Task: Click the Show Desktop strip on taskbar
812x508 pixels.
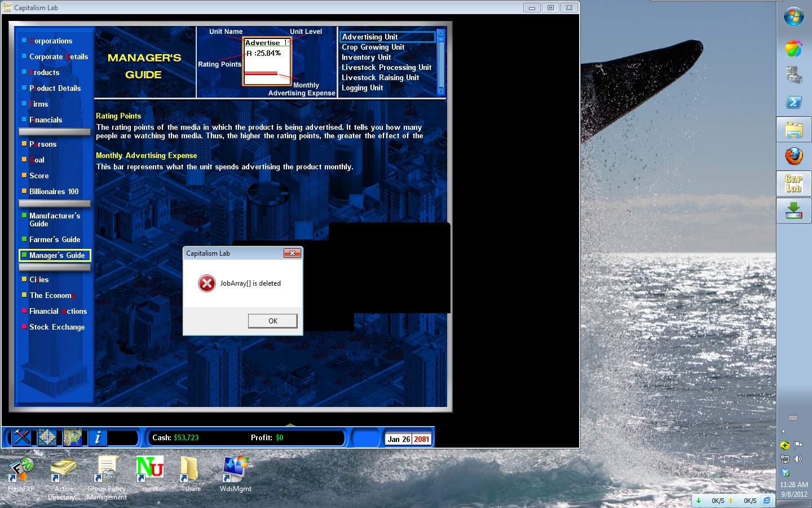Action: click(x=794, y=505)
